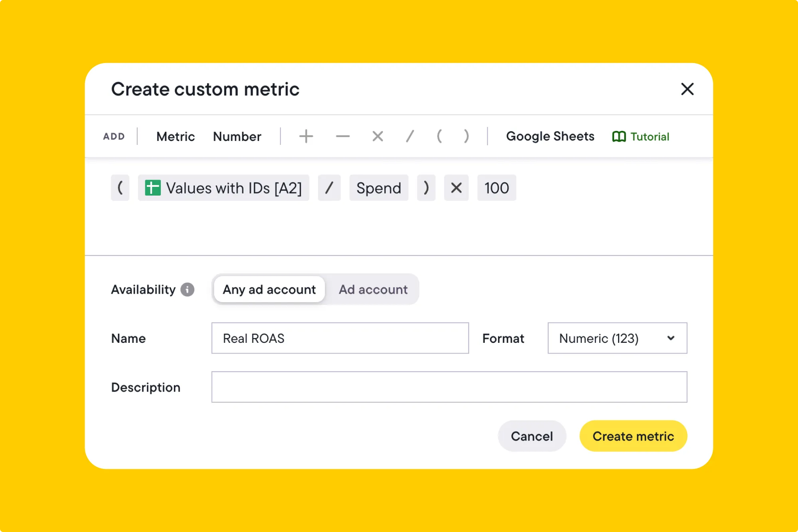Screen dimensions: 798x532
Task: Switch availability to Ad account
Action: tap(373, 289)
